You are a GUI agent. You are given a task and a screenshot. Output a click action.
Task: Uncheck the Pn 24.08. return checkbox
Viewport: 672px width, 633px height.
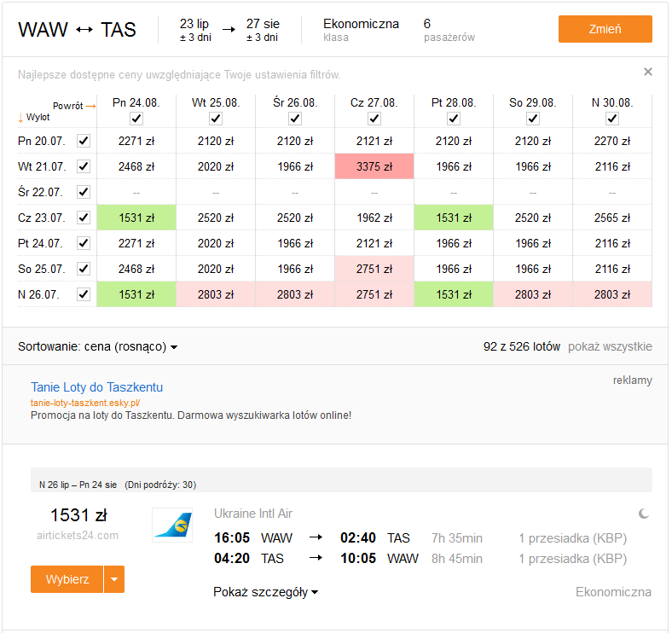(136, 119)
